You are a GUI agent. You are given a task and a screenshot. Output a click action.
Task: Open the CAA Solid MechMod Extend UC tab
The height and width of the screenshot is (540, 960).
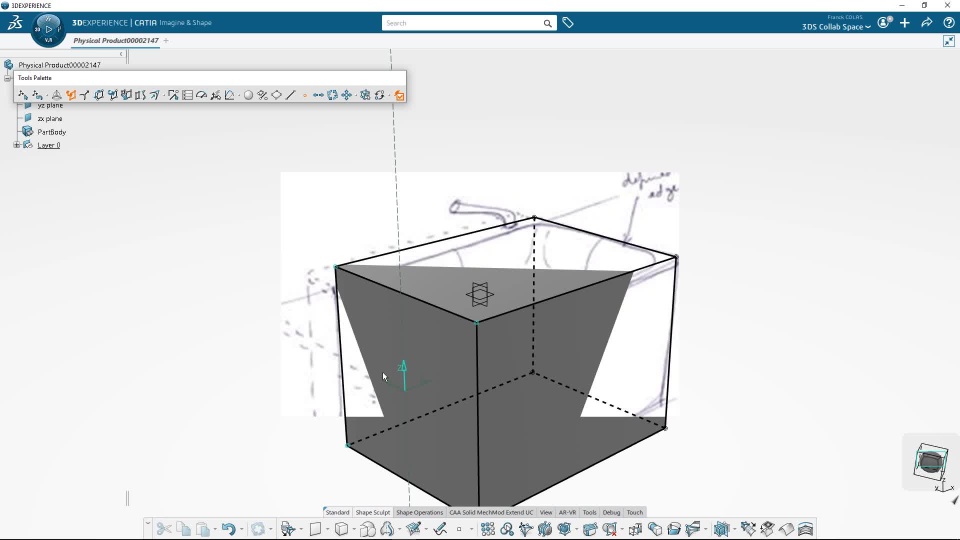coord(491,512)
